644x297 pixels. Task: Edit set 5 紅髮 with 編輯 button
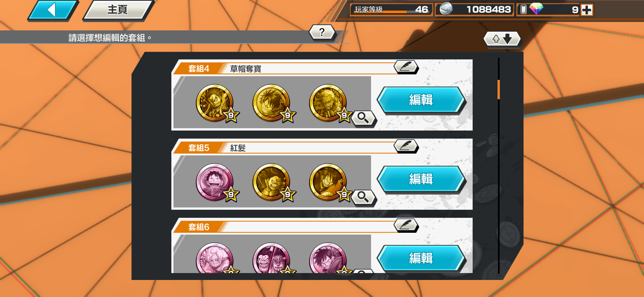click(421, 179)
